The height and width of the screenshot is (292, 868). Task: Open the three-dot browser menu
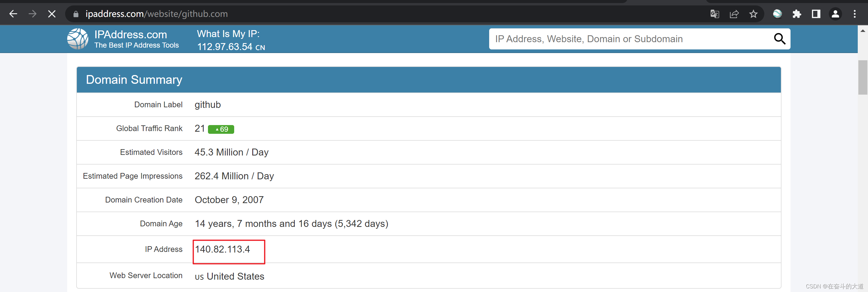coord(855,14)
